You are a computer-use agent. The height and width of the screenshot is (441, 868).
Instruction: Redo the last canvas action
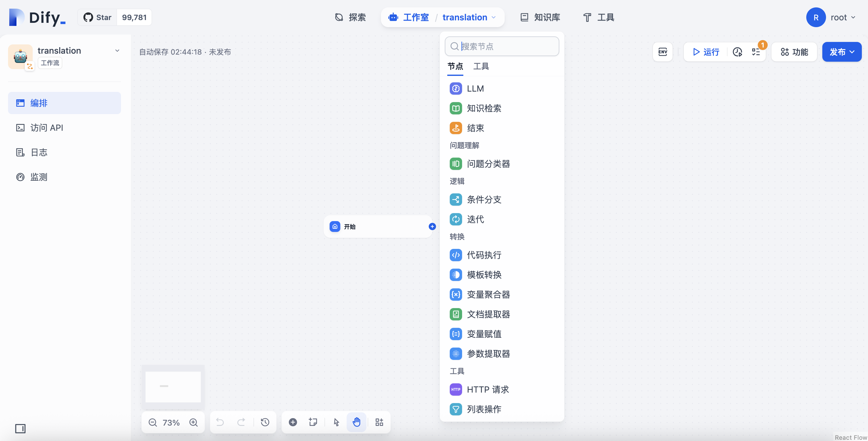point(241,422)
